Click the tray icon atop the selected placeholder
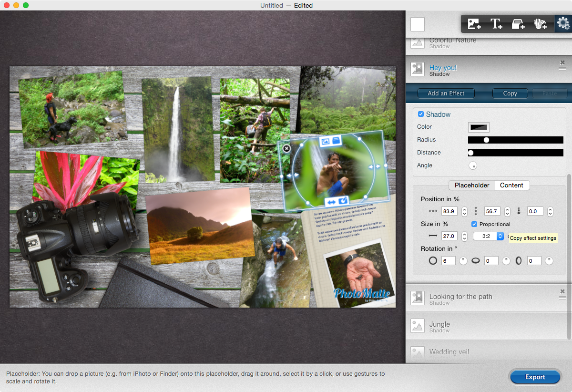 pos(336,141)
